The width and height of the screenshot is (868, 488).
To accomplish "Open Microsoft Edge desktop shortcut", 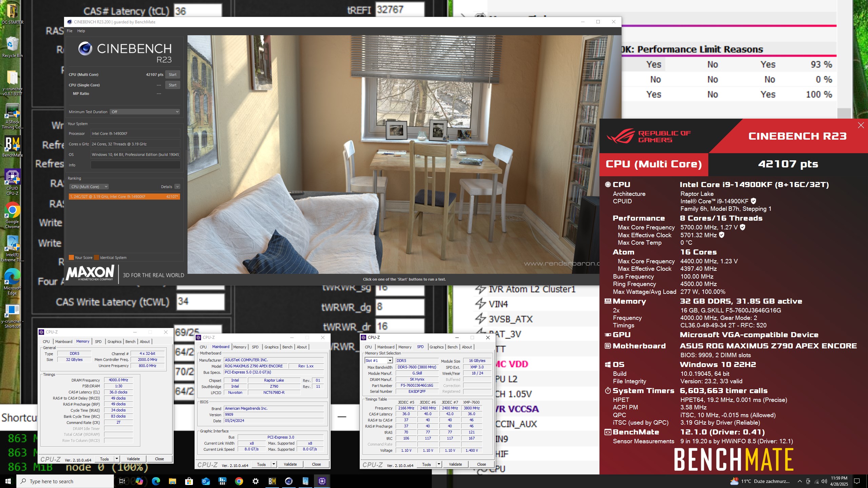I will point(13,282).
